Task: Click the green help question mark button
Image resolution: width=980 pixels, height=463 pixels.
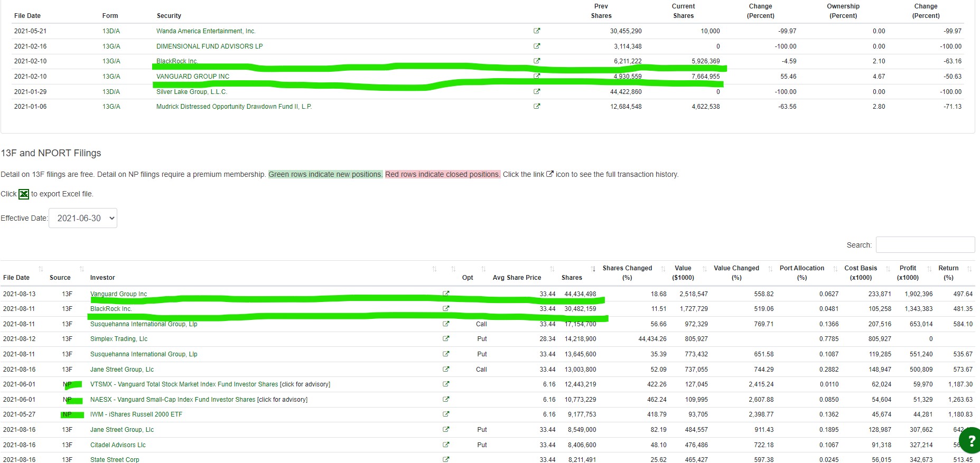Action: click(970, 441)
